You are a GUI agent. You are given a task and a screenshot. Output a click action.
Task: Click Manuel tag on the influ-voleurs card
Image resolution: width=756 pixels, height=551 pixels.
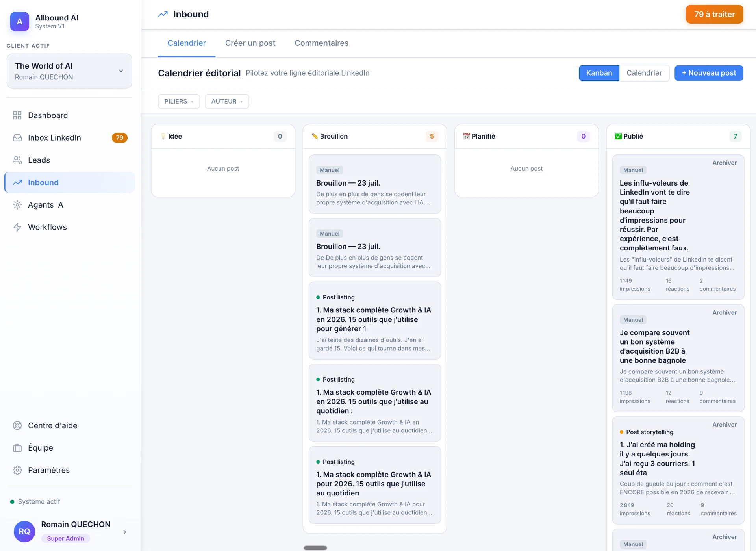tap(633, 170)
